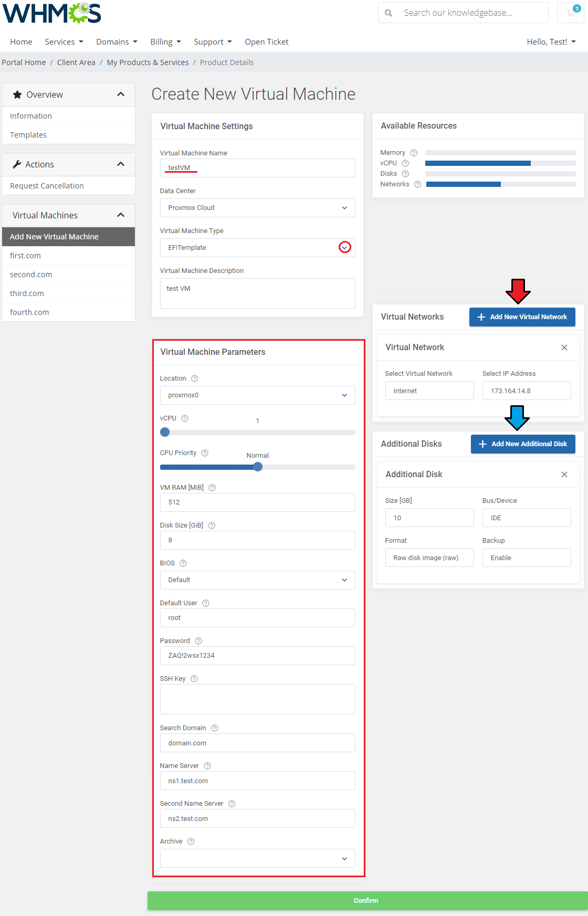Screen dimensions: 588x916
Task: Click Add New Virtual Network button
Action: coord(522,317)
